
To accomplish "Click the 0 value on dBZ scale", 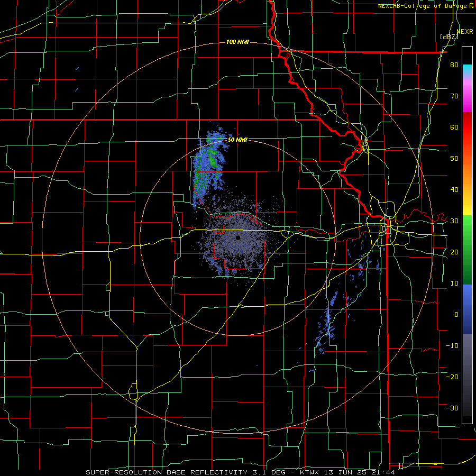I will pyautogui.click(x=456, y=315).
